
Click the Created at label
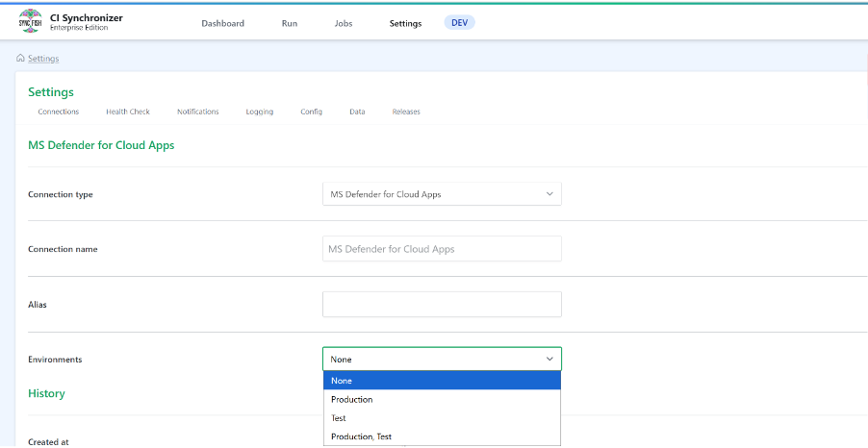(47, 442)
